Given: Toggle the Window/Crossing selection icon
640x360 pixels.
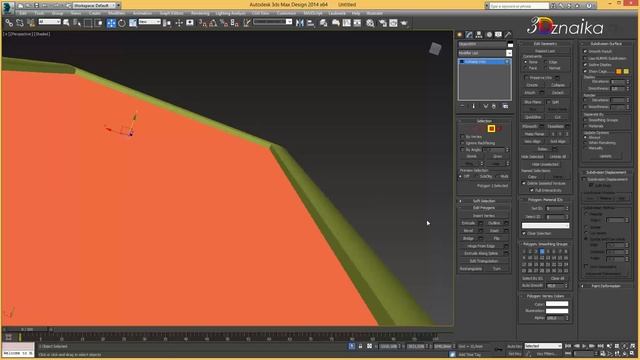Looking at the screenshot, I should [98, 23].
